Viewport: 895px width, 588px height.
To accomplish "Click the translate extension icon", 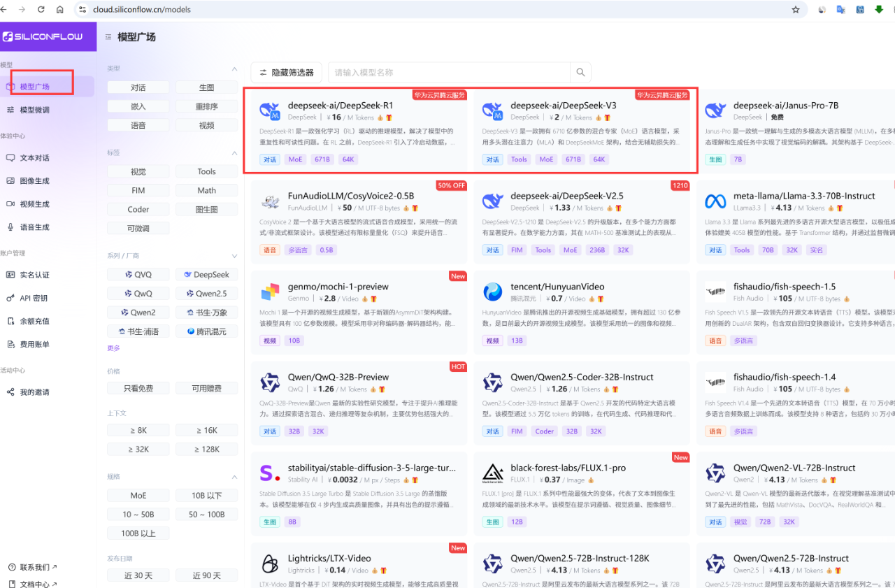I will point(840,10).
